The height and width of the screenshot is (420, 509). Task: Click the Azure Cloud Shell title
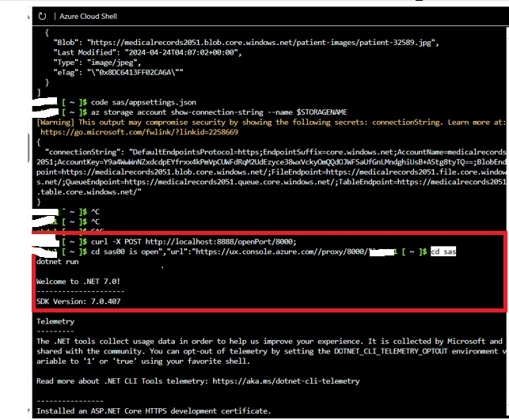coord(88,17)
